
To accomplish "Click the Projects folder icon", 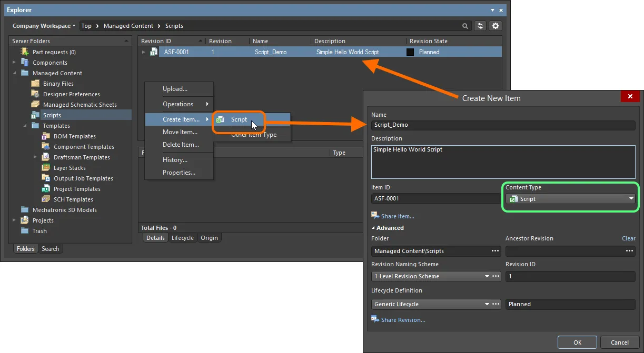I will click(25, 220).
